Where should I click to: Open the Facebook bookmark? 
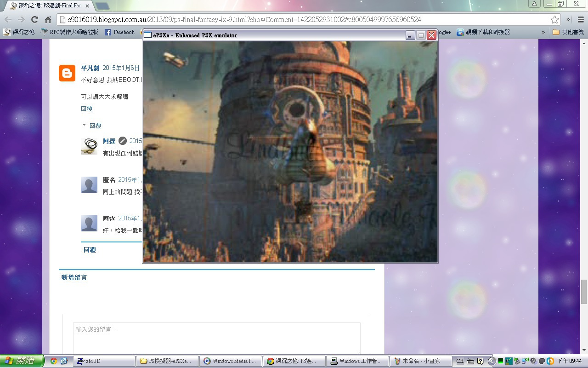click(119, 32)
